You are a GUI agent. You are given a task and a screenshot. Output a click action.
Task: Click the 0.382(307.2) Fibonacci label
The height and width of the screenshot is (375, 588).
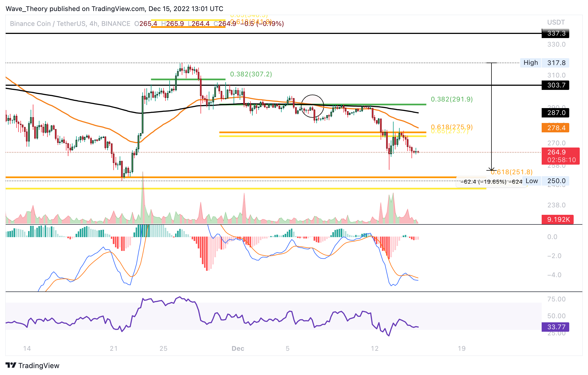click(x=251, y=74)
